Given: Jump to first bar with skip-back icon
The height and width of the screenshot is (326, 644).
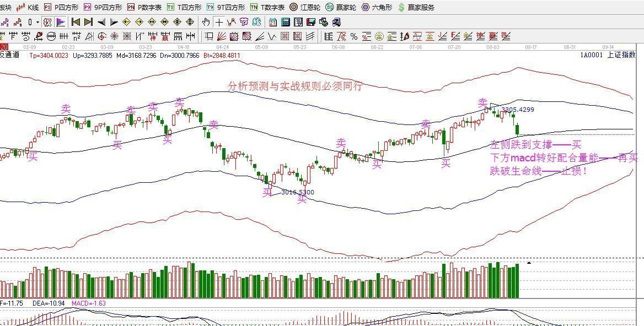Looking at the screenshot, I should click(76, 22).
